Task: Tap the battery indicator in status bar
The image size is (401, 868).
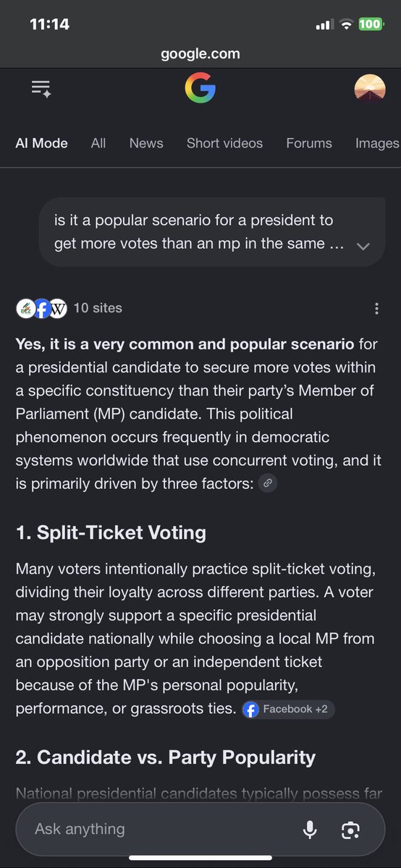Action: click(371, 25)
